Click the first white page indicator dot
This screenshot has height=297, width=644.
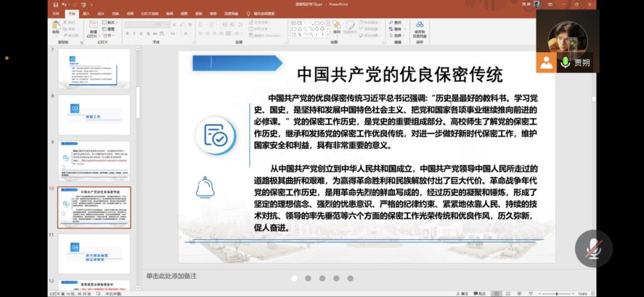point(294,278)
